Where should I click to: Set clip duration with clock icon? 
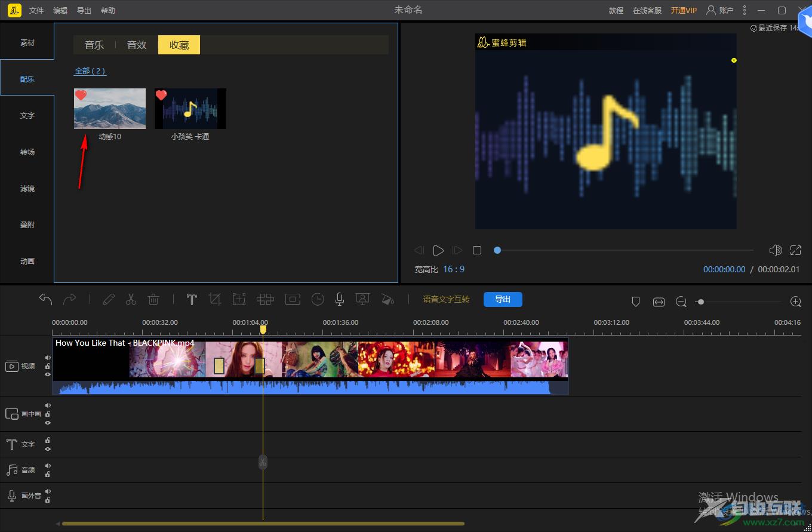pos(318,299)
